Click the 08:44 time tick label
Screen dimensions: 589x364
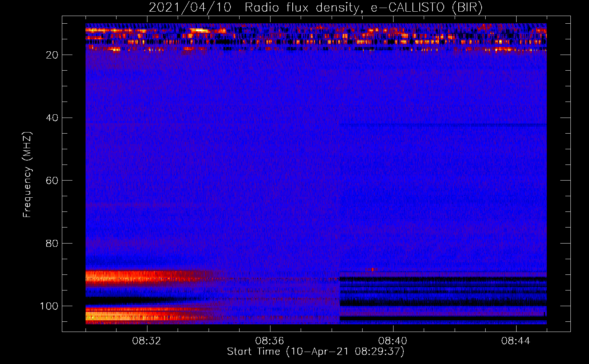tap(516, 341)
